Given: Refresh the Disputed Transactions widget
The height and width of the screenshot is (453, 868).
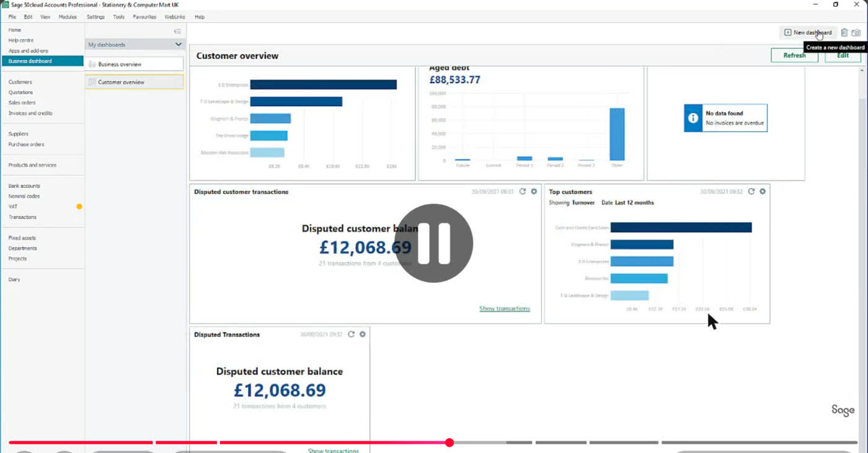Looking at the screenshot, I should click(x=351, y=334).
